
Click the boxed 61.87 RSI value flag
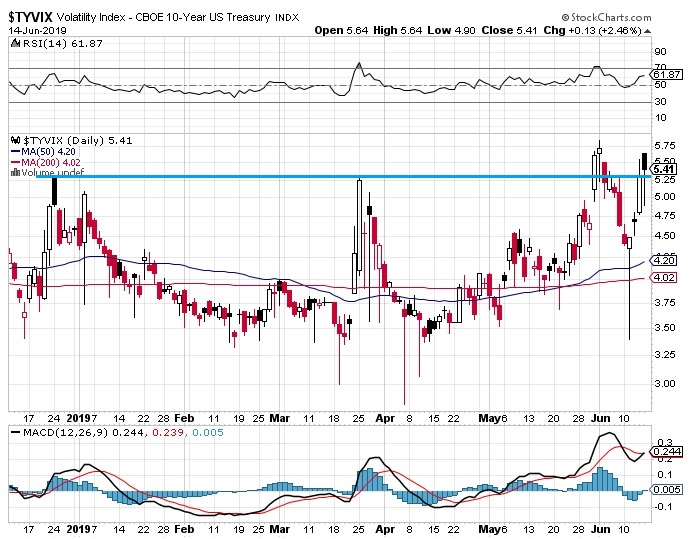pyautogui.click(x=667, y=74)
